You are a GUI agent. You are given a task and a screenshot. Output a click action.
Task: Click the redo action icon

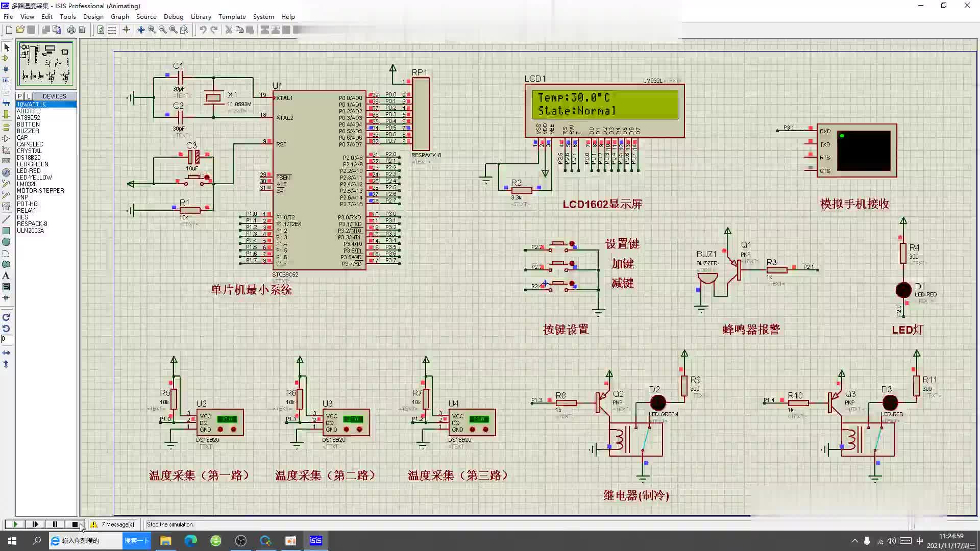[214, 30]
